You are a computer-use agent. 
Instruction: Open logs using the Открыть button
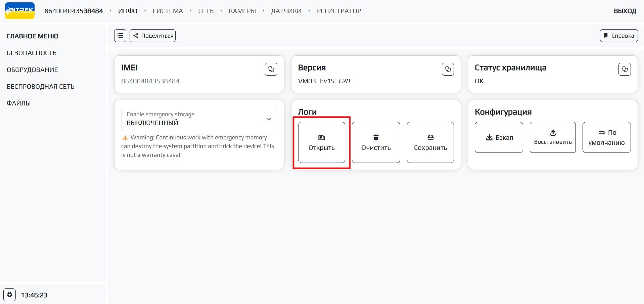pyautogui.click(x=321, y=142)
